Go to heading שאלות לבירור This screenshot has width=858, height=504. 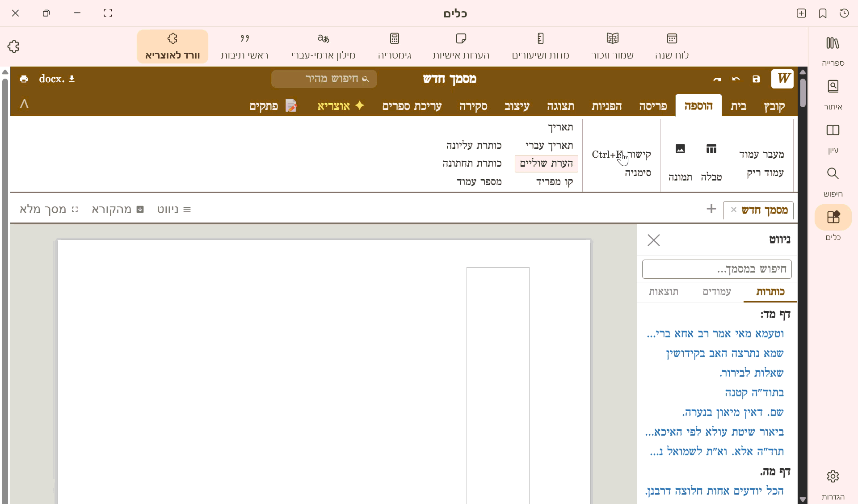tap(752, 373)
